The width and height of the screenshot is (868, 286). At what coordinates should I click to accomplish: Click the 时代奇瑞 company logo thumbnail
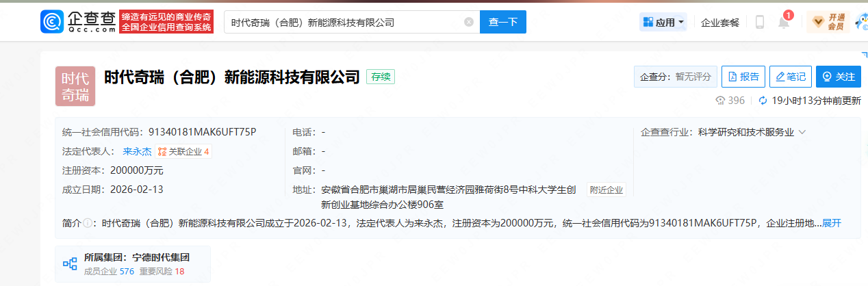pos(75,86)
